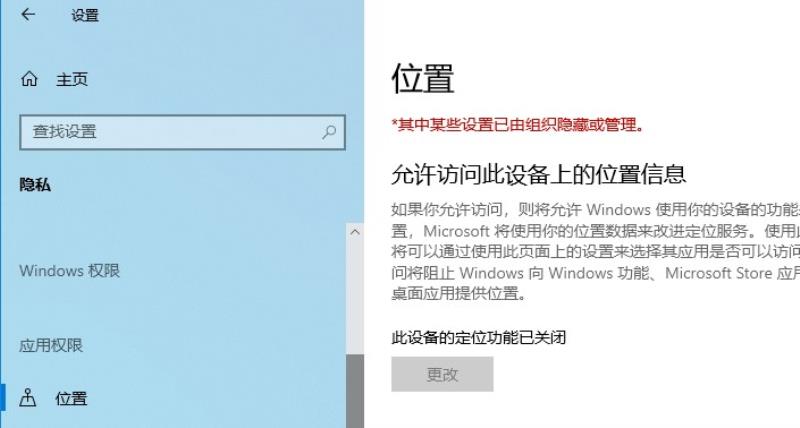
Task: Click the 更改 button
Action: [x=442, y=374]
